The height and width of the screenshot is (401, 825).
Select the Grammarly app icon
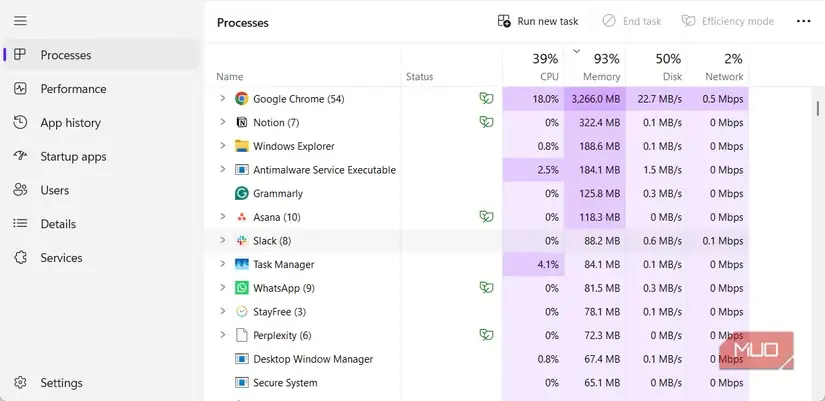pos(242,193)
